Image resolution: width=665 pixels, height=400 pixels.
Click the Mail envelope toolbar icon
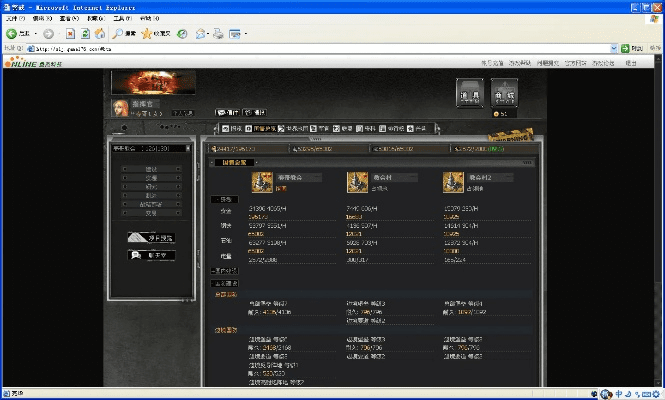coord(200,34)
